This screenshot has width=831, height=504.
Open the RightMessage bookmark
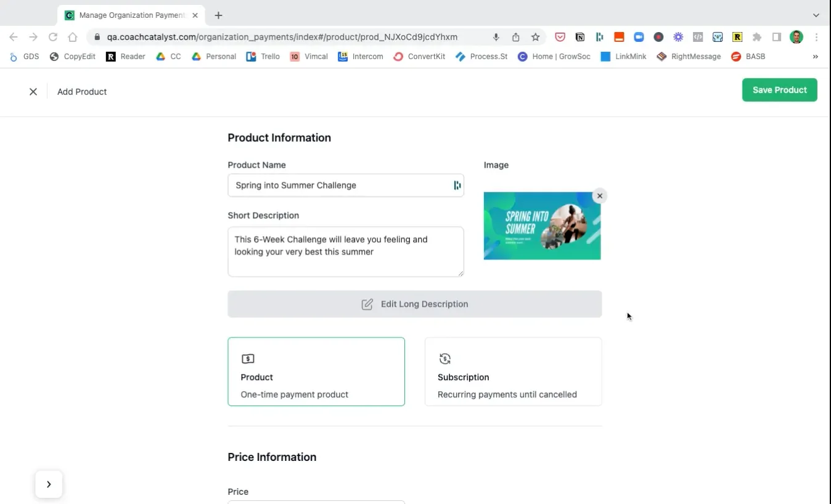pyautogui.click(x=689, y=57)
